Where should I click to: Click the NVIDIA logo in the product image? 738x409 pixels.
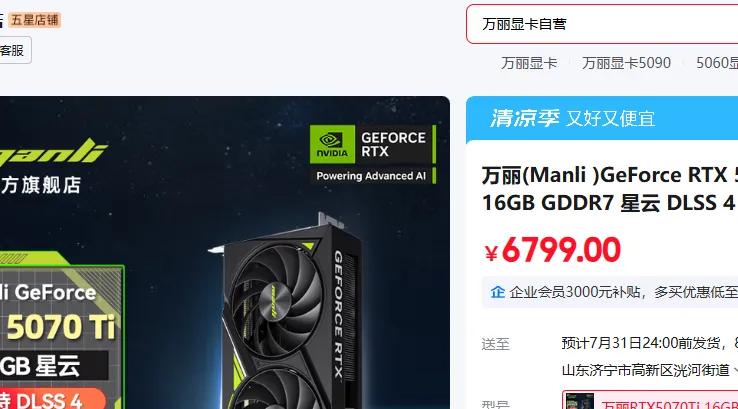point(332,144)
